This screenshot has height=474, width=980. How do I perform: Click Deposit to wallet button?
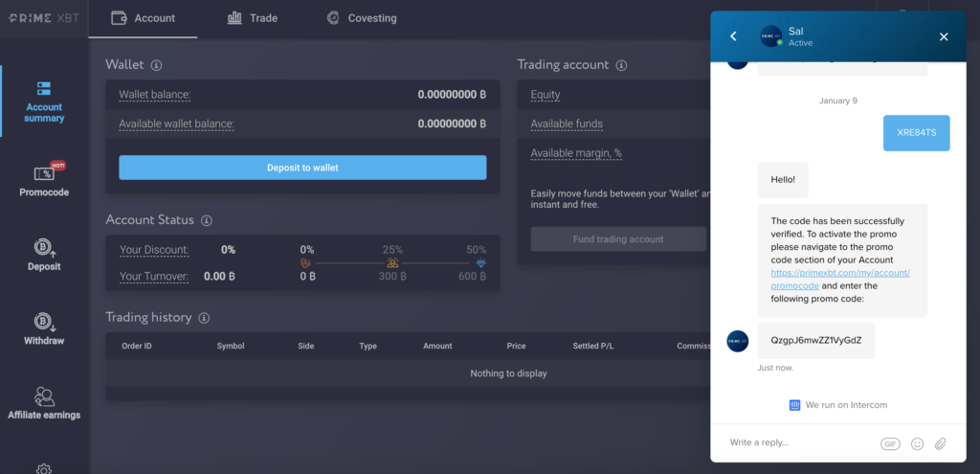click(x=302, y=168)
